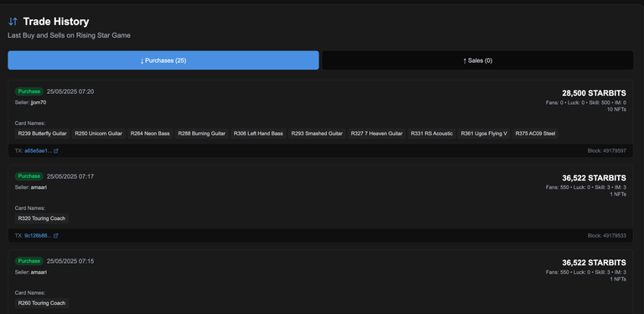This screenshot has height=314, width=644.
Task: Select the R331 RS Acoustic card chip
Action: [432, 133]
